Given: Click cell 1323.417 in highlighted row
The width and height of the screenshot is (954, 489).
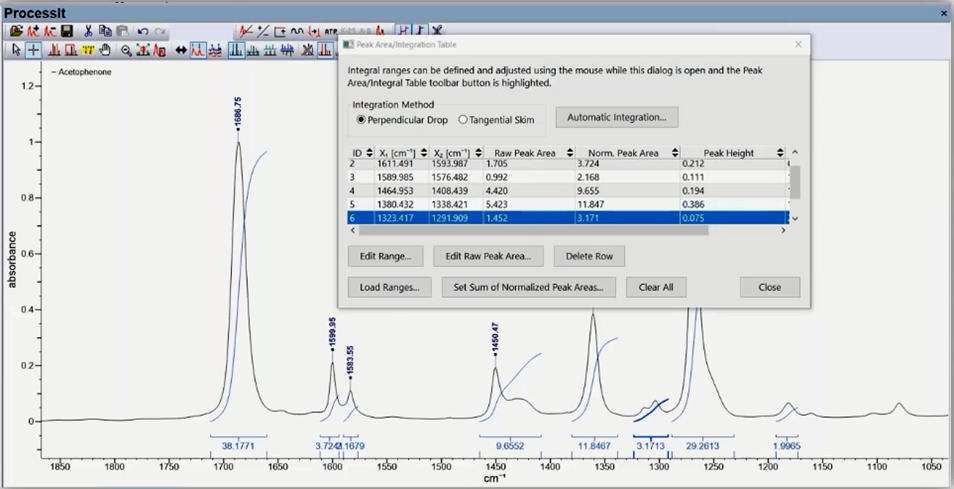Looking at the screenshot, I should [402, 218].
